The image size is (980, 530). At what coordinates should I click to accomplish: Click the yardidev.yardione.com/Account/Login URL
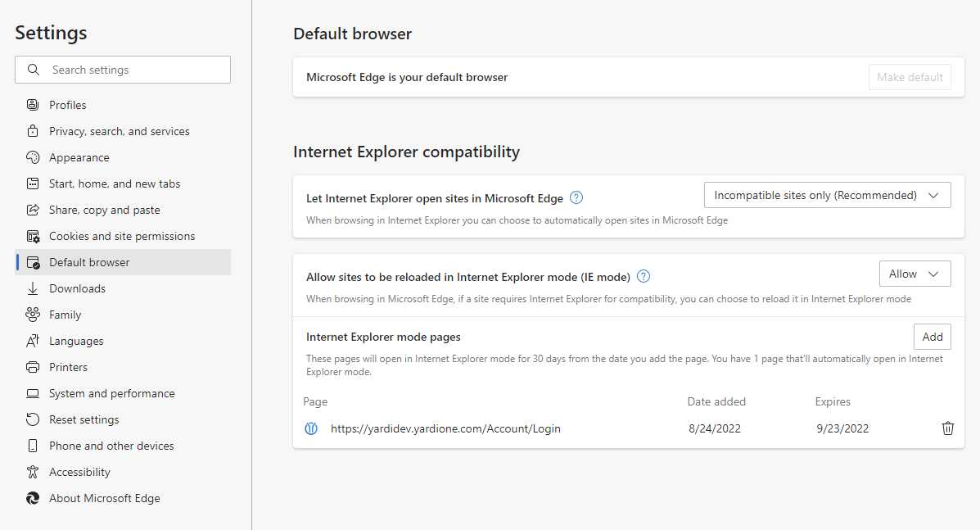tap(445, 428)
